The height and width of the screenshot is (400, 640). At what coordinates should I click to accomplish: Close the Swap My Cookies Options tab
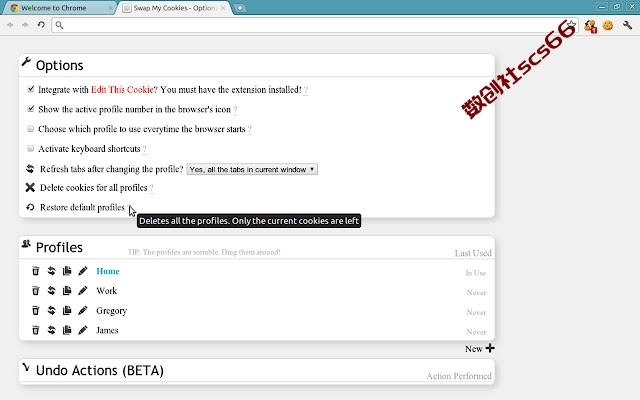click(x=223, y=8)
